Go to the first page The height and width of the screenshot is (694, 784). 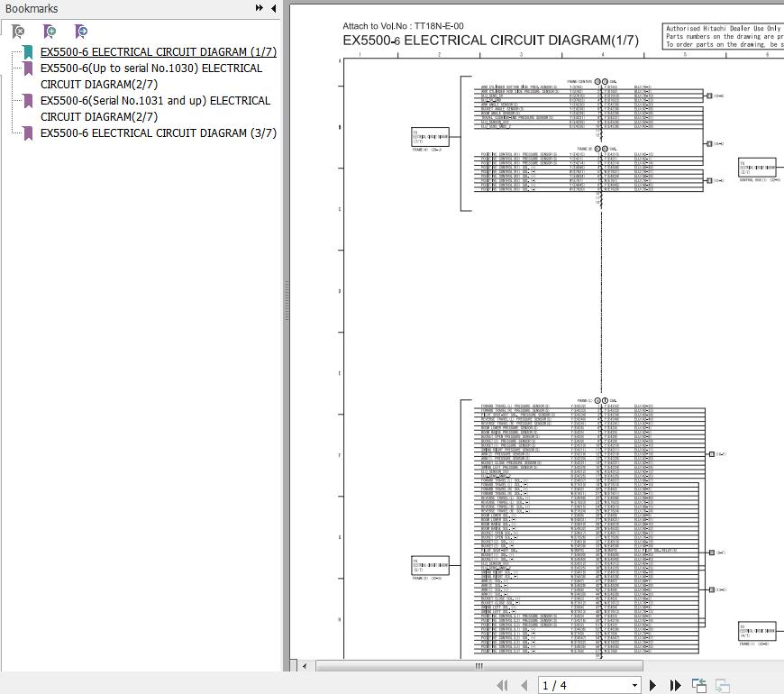pos(503,685)
